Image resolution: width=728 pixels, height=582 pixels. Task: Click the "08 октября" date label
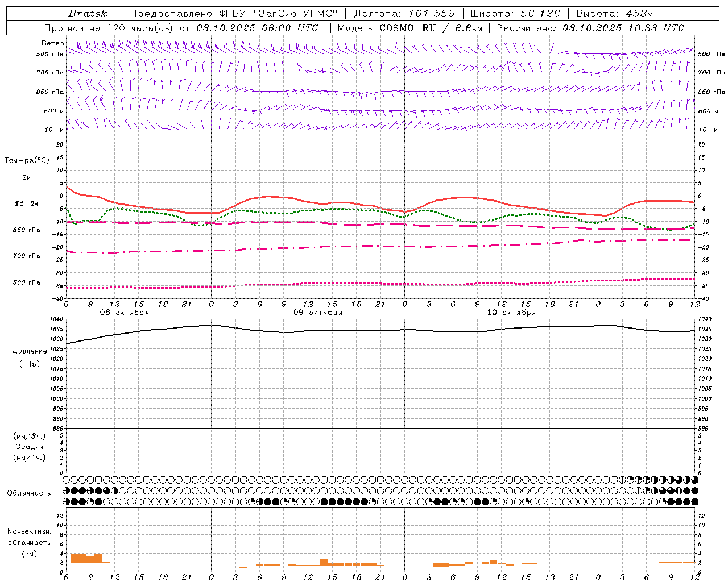pyautogui.click(x=125, y=313)
